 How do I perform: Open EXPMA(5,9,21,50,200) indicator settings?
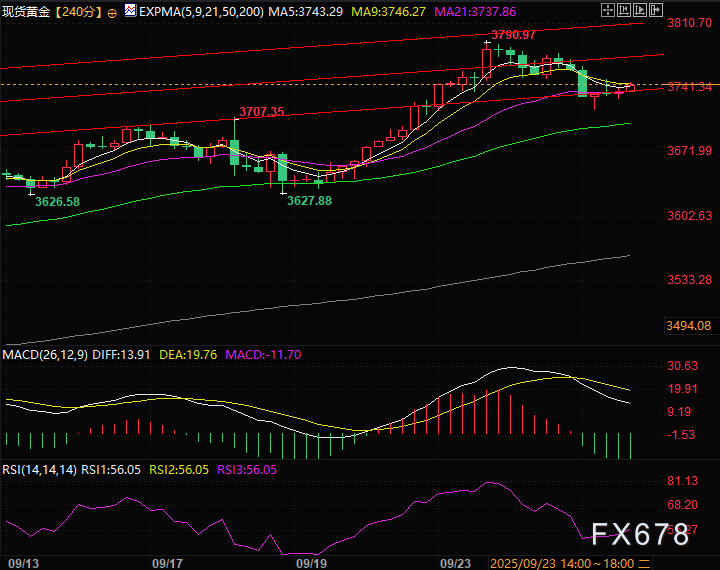(201, 11)
